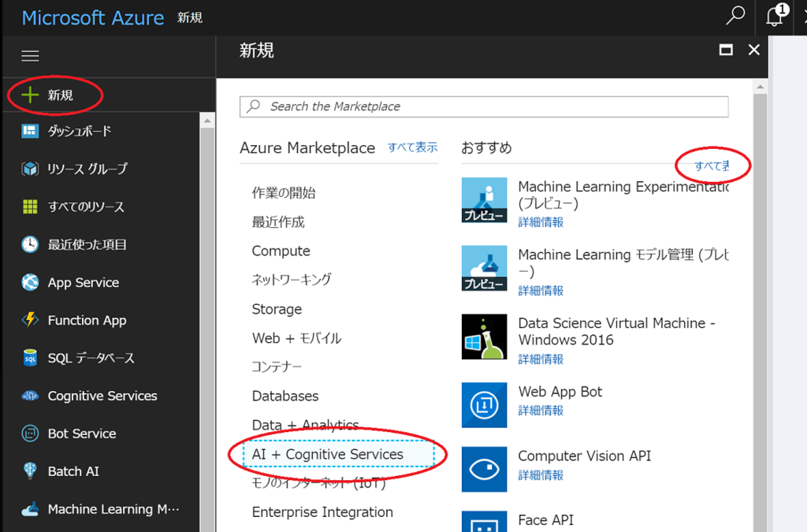Select AI + Cognitive Services category
The width and height of the screenshot is (807, 532).
point(338,454)
